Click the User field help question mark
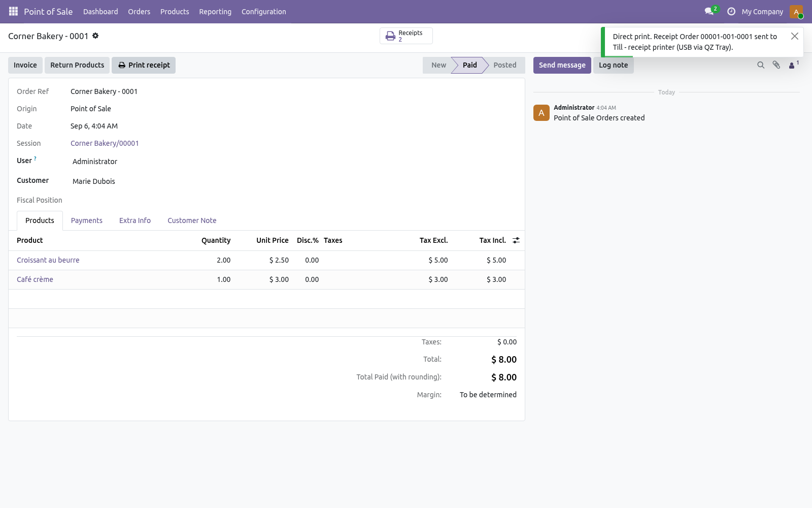The width and height of the screenshot is (812, 508). point(35,158)
